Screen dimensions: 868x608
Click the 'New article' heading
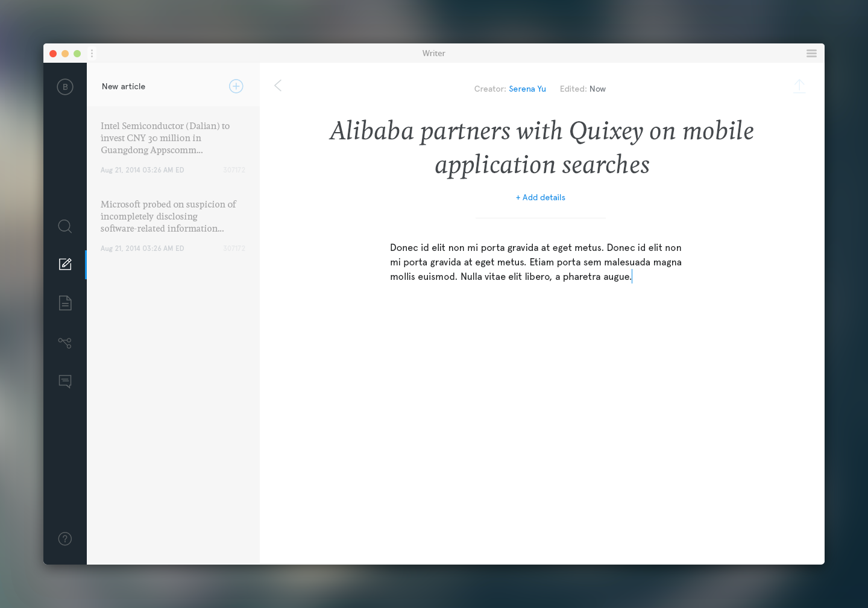click(124, 86)
